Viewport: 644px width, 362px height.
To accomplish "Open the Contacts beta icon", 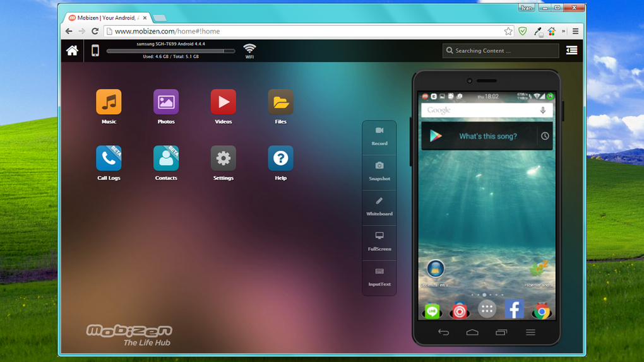I will coord(166,158).
